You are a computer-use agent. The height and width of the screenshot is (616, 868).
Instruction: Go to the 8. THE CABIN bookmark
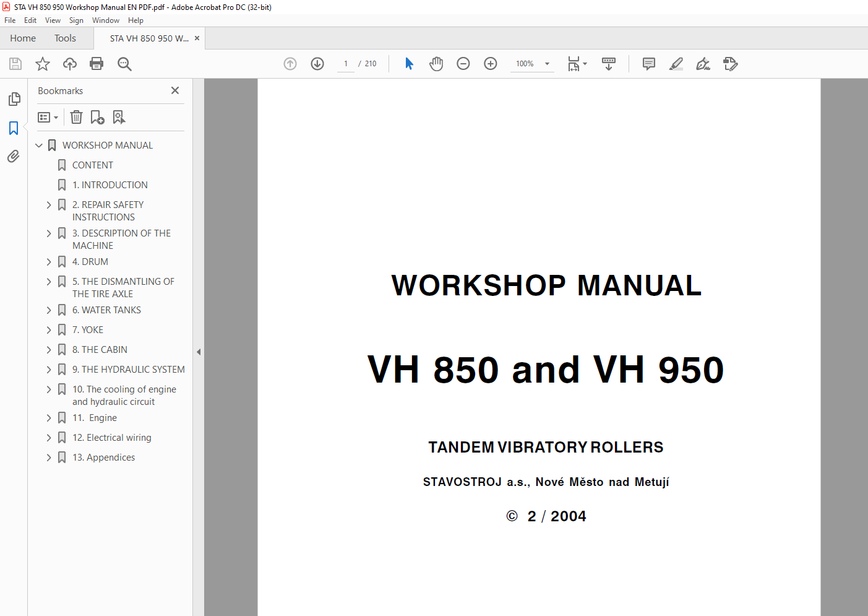[100, 350]
